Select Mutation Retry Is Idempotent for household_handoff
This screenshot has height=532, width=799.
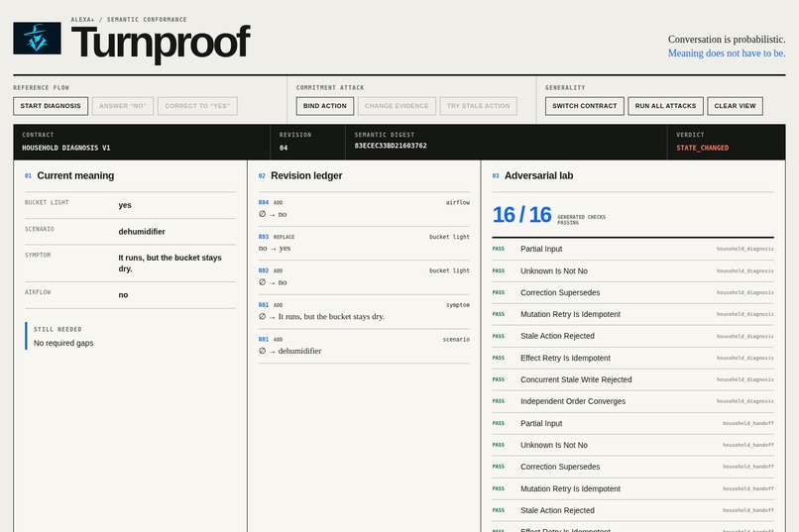tap(632, 488)
